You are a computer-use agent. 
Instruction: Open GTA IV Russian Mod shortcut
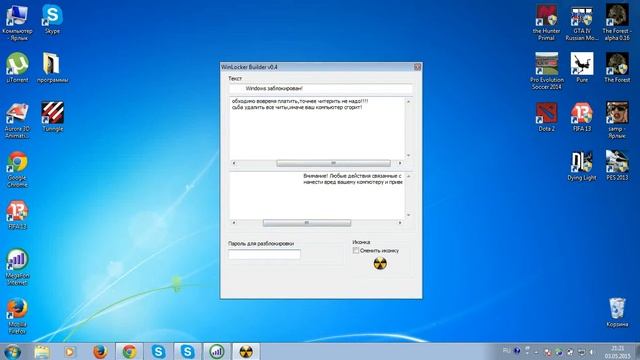click(582, 22)
